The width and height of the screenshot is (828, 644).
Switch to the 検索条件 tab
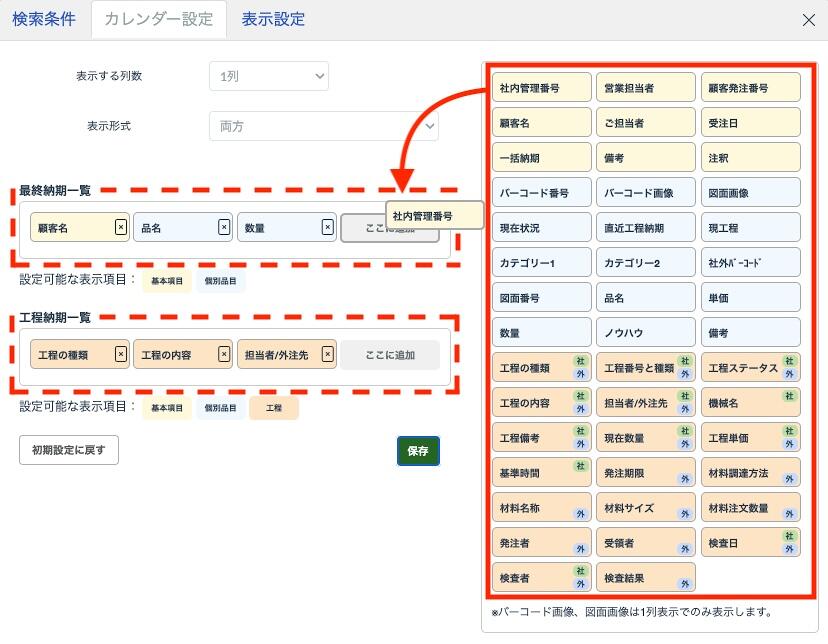[x=44, y=20]
